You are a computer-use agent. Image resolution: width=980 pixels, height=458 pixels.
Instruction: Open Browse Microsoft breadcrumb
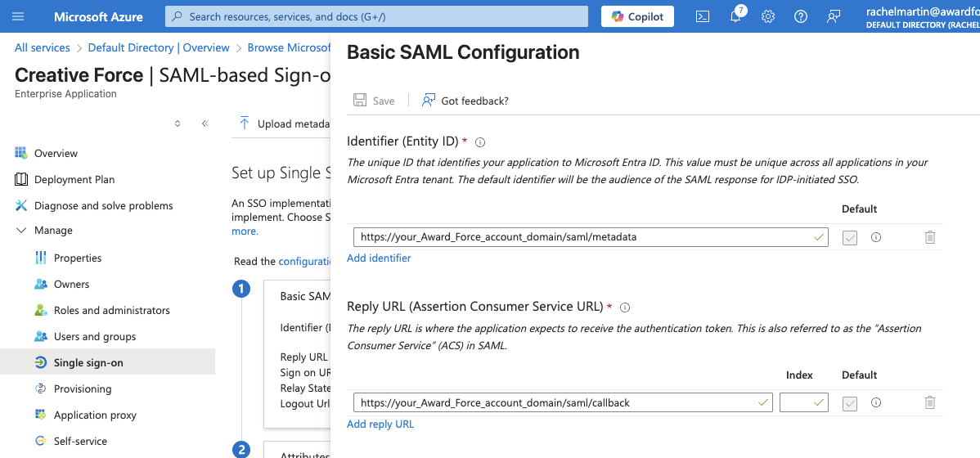point(289,47)
